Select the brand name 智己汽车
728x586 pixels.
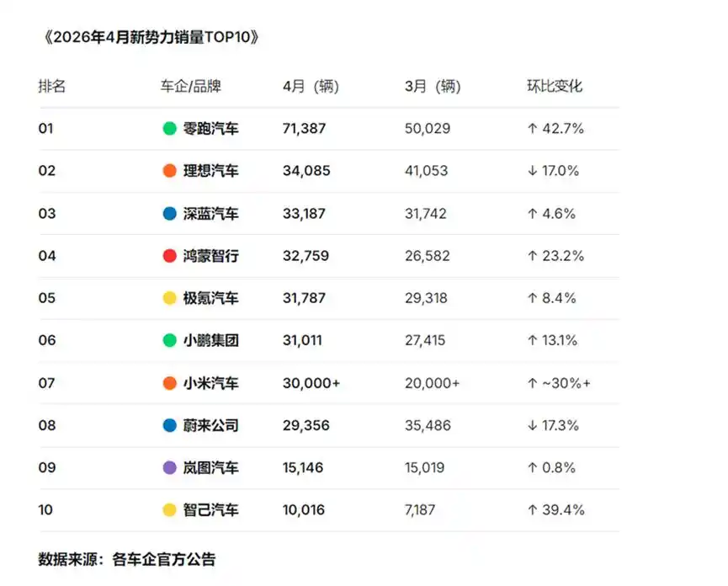[210, 510]
